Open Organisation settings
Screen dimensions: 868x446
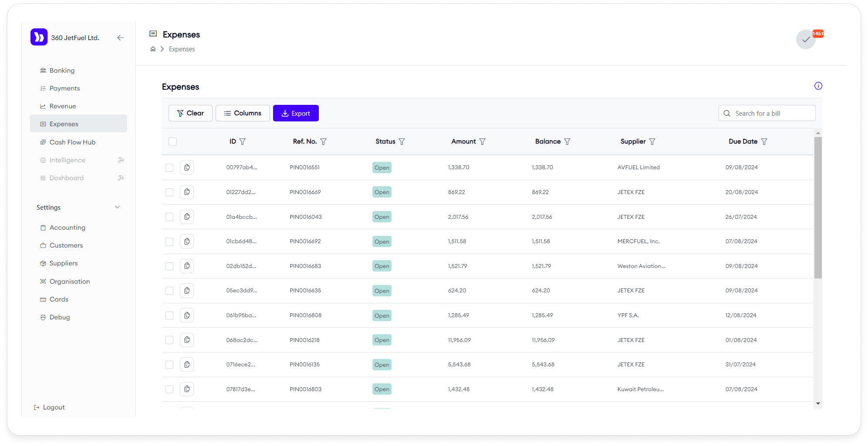pyautogui.click(x=78, y=282)
